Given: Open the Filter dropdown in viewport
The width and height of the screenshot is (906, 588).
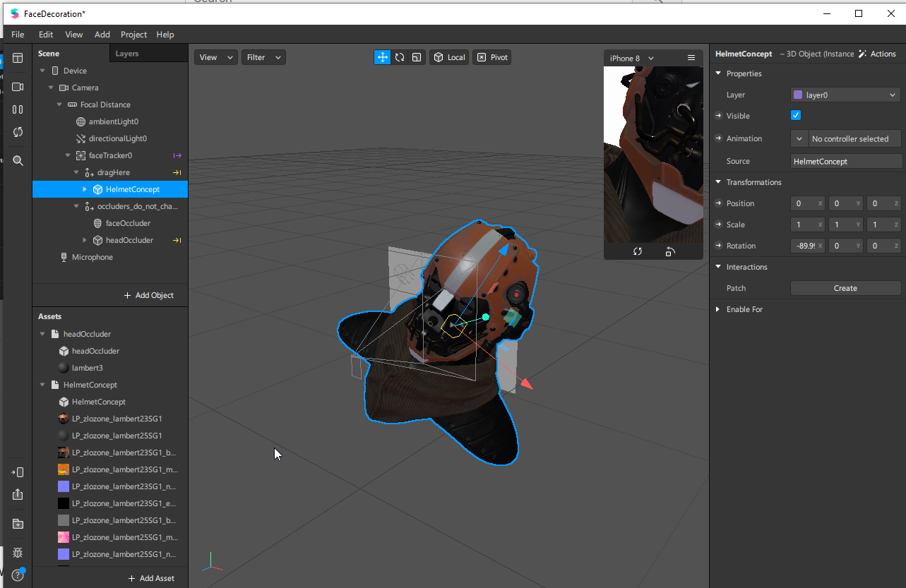Looking at the screenshot, I should click(263, 57).
